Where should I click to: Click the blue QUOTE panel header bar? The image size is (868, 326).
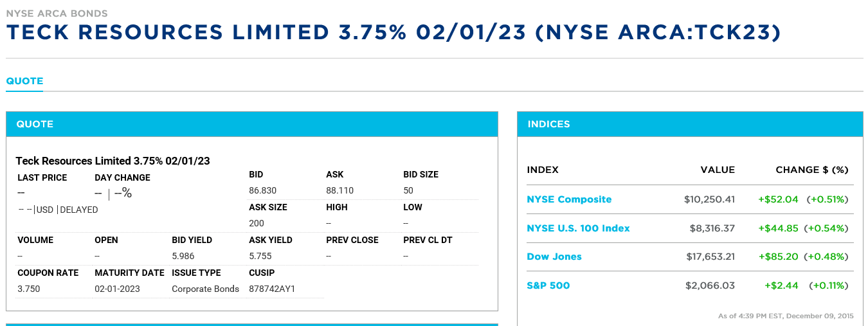click(251, 124)
